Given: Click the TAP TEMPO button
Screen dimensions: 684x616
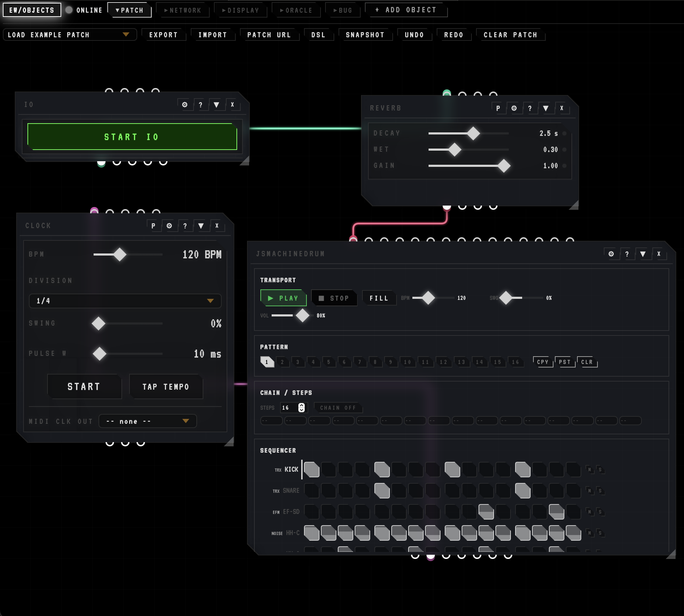Looking at the screenshot, I should pos(166,386).
